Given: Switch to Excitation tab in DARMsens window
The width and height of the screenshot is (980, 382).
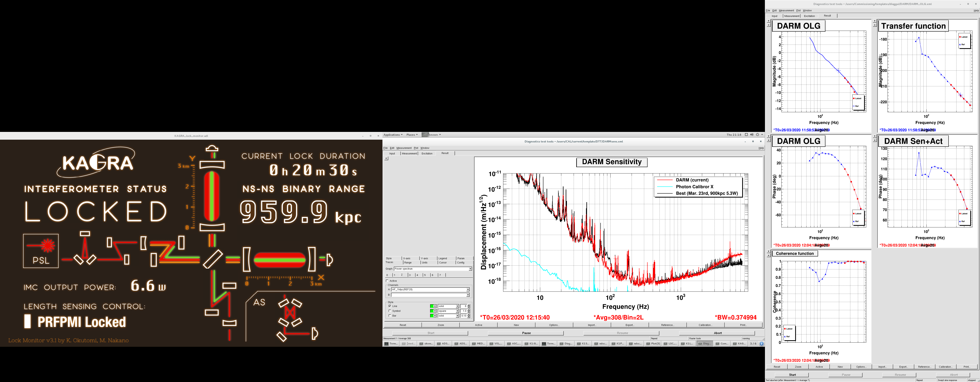Looking at the screenshot, I should pyautogui.click(x=427, y=154).
